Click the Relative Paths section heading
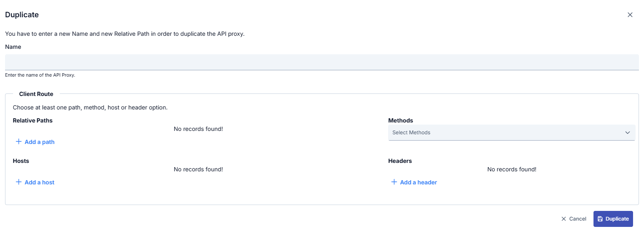The width and height of the screenshot is (644, 237). coord(32,120)
